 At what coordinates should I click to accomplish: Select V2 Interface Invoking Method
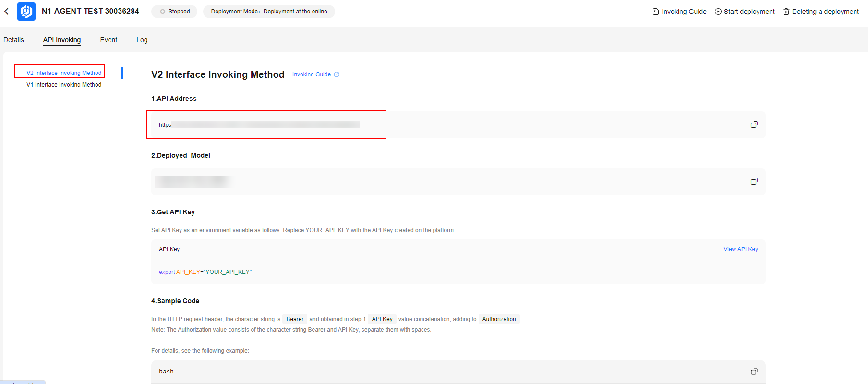point(64,73)
